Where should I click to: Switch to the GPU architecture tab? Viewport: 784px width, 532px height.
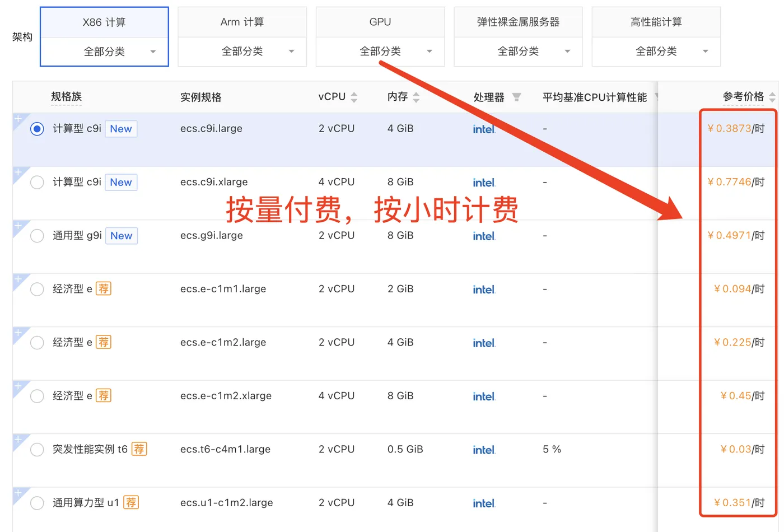pyautogui.click(x=380, y=22)
